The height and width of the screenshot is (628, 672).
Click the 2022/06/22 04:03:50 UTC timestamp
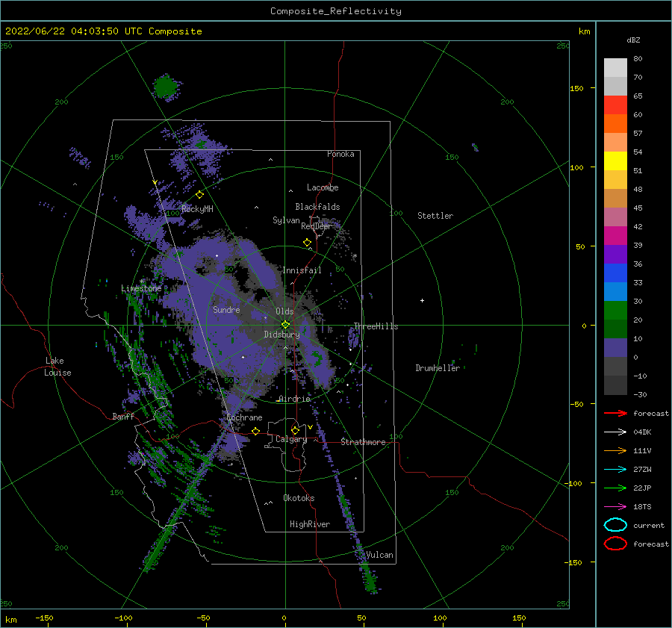103,31
